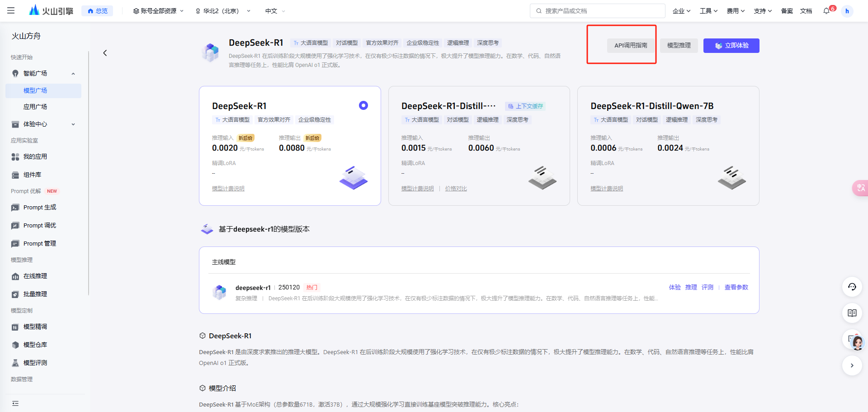The image size is (868, 412).
Task: Open 账号全部资源 dropdown
Action: [x=158, y=11]
